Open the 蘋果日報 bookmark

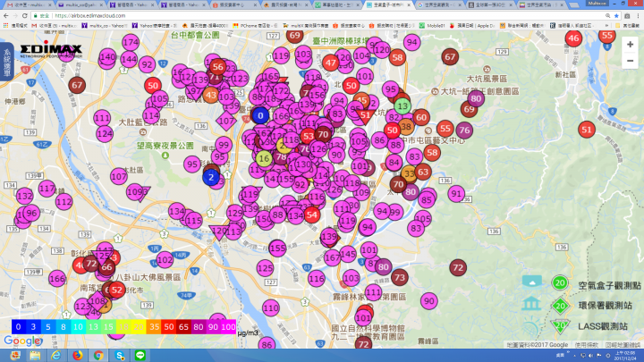(472, 25)
